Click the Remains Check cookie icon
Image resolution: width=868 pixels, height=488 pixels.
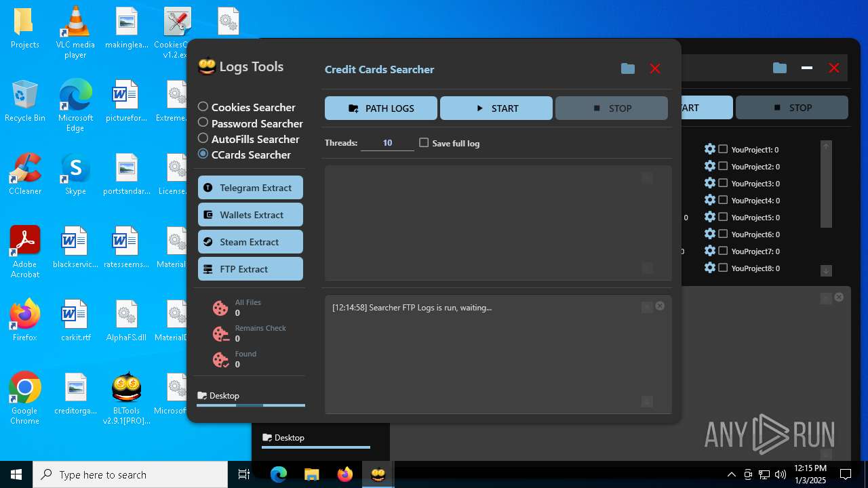220,334
